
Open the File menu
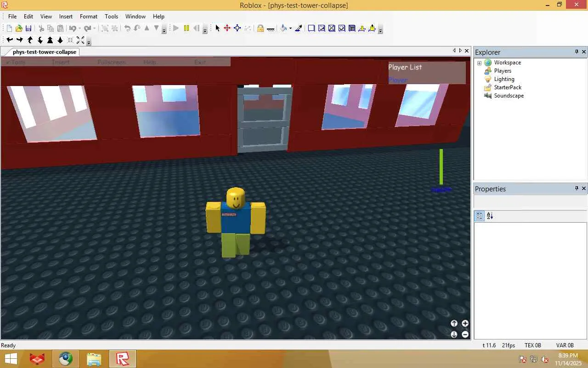tap(12, 17)
